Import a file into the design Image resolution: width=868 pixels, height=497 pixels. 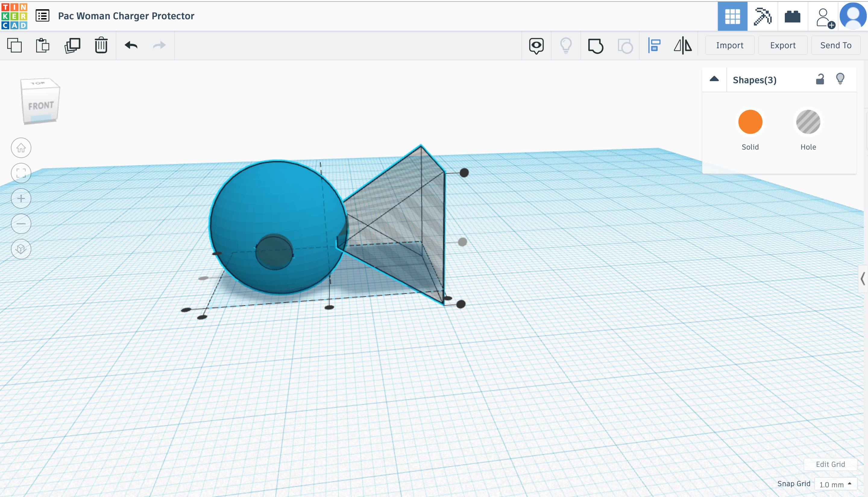pyautogui.click(x=730, y=45)
